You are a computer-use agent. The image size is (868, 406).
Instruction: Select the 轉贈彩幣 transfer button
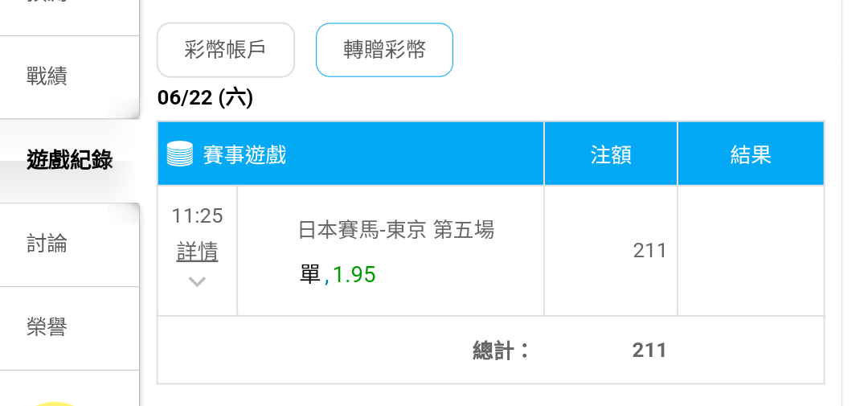point(384,50)
